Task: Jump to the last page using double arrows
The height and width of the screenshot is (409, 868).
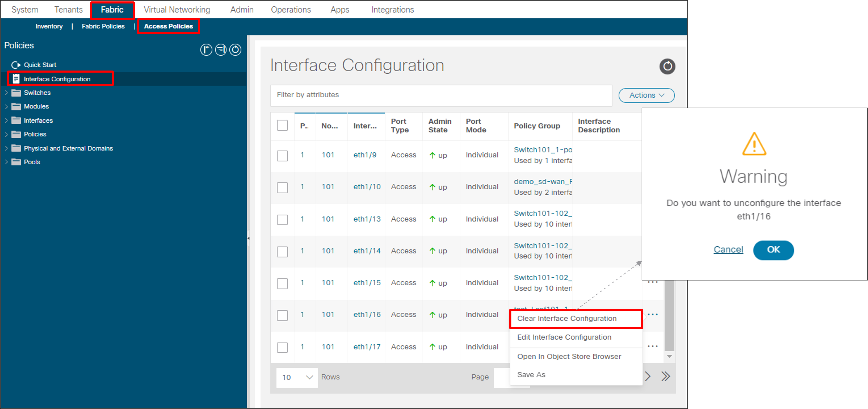Action: coord(665,376)
